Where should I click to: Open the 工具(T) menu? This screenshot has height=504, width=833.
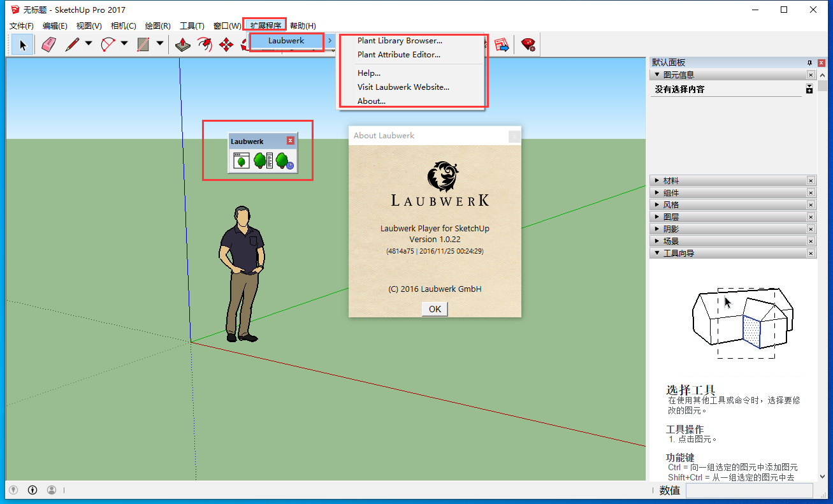pos(192,26)
